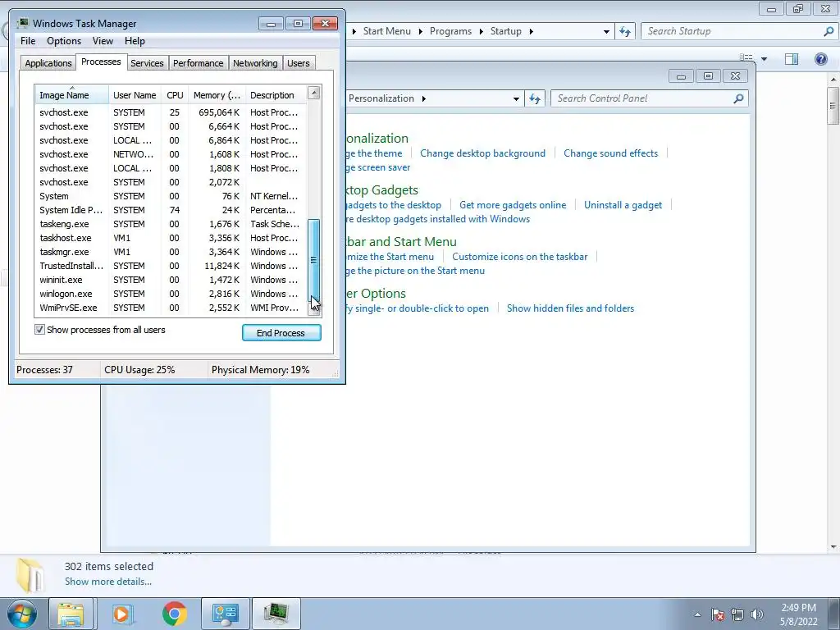Open the clock showing 2:49 PM
Screen dimensions: 840x630
click(798, 614)
